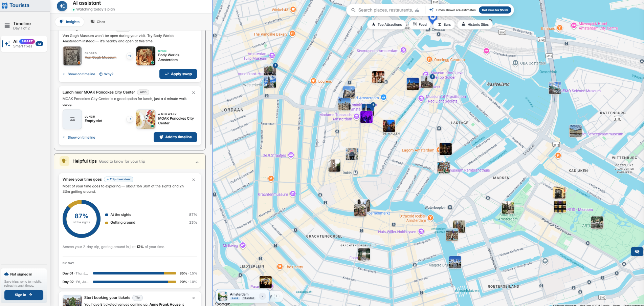Open Timeline Day 1 of 2

click(x=24, y=26)
